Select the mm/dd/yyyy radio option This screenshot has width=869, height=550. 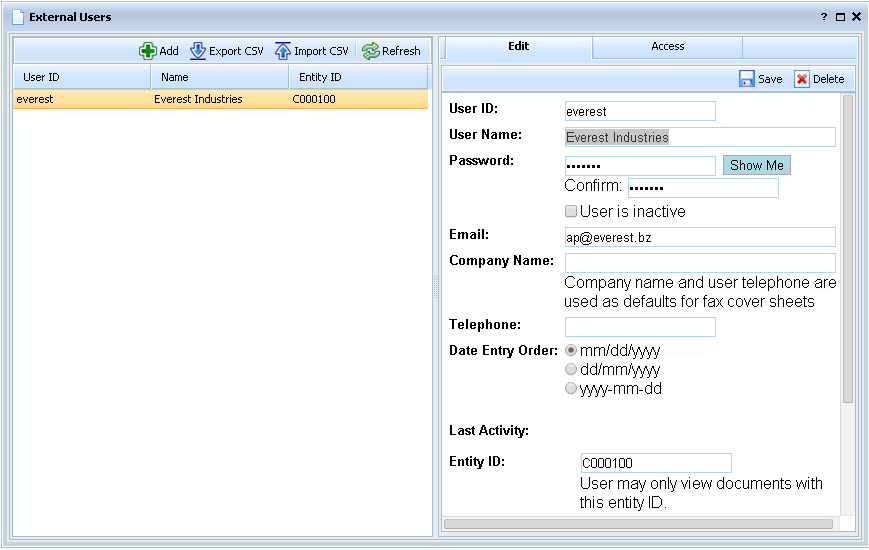click(x=571, y=350)
